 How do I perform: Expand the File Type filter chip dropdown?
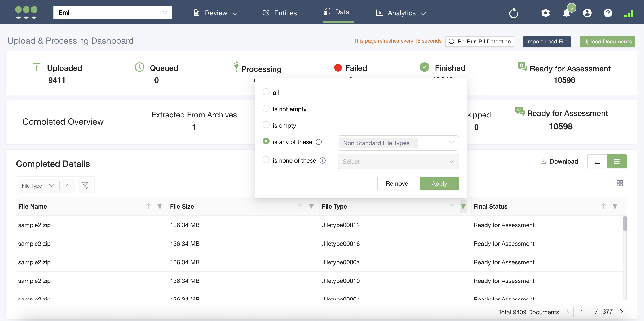point(51,185)
